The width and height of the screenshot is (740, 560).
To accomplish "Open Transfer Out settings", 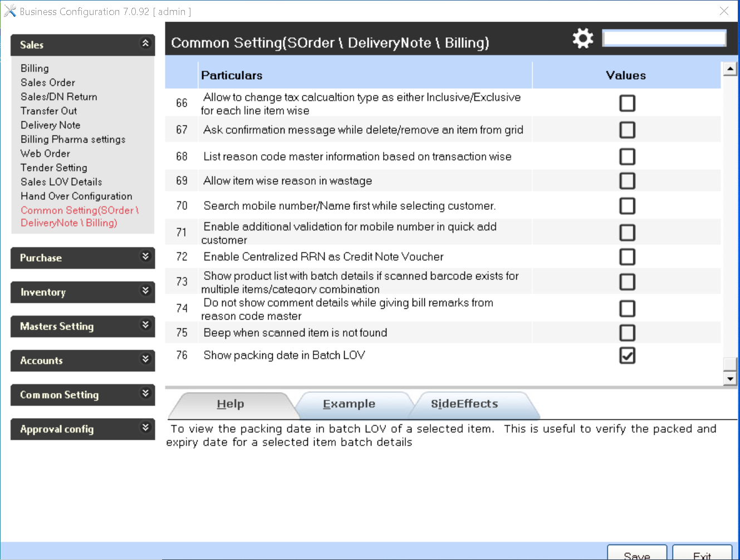I will [49, 111].
